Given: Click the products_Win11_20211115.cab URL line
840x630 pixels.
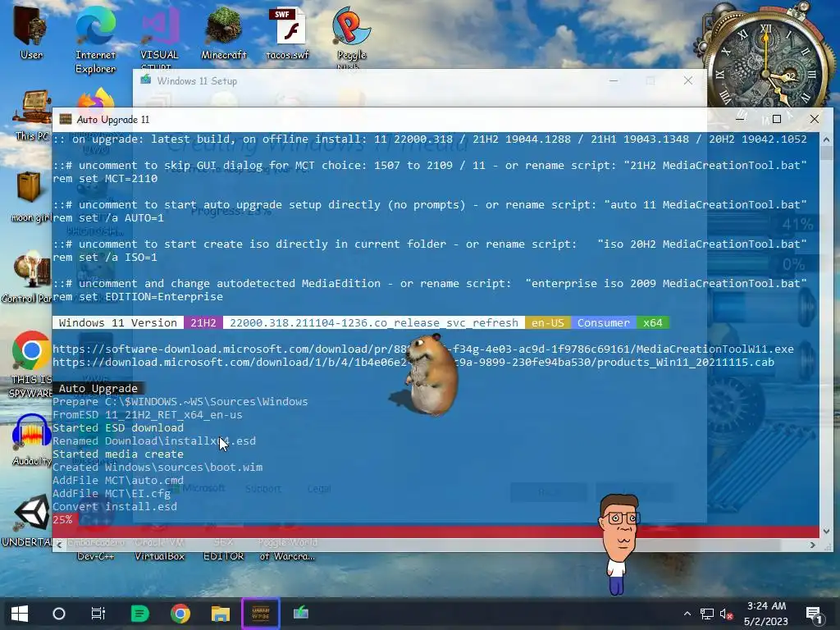Looking at the screenshot, I should tap(413, 362).
